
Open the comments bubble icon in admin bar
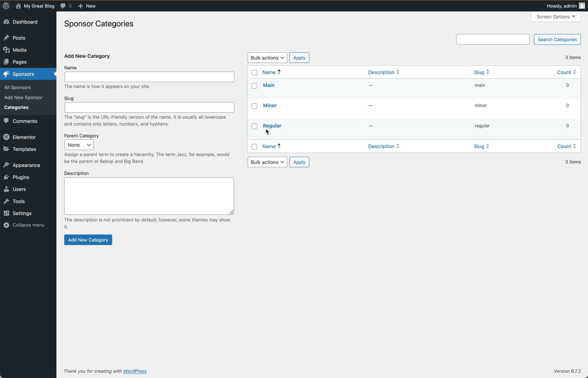(x=63, y=6)
